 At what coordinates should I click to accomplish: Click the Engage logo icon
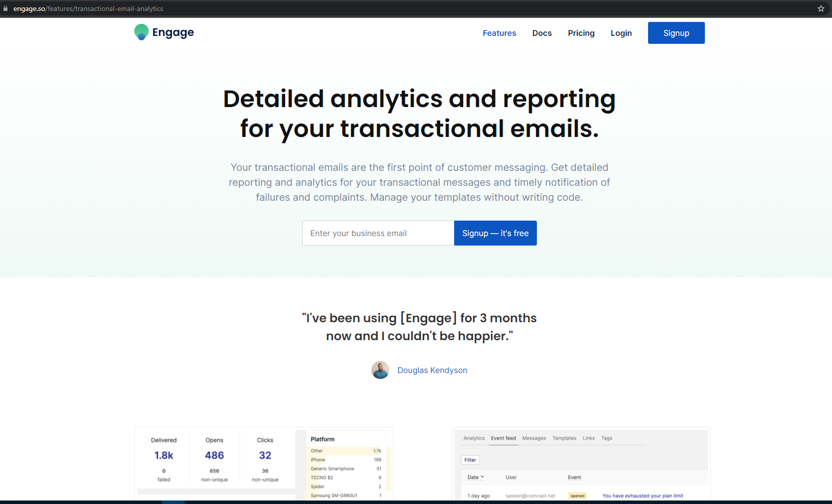coord(142,32)
